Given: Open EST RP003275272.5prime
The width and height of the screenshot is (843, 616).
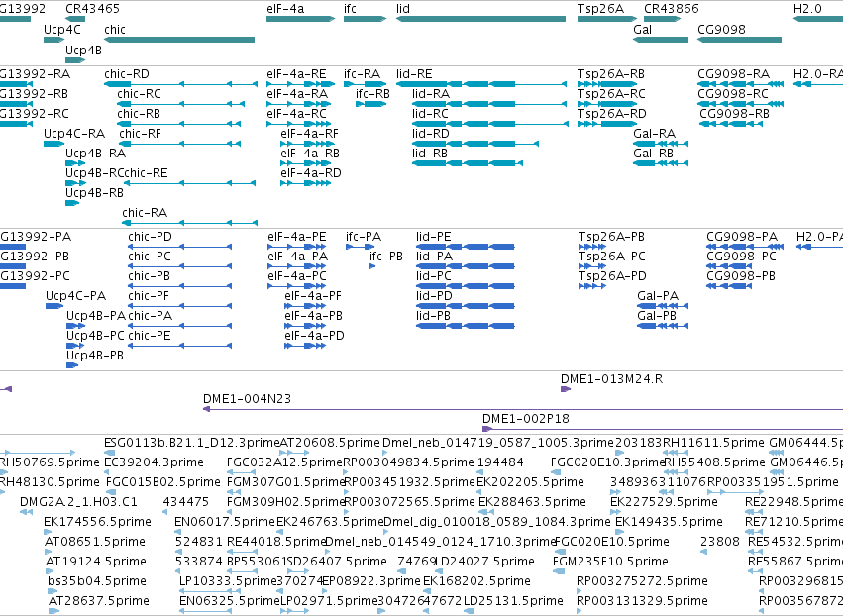Looking at the screenshot, I should click(x=580, y=591).
